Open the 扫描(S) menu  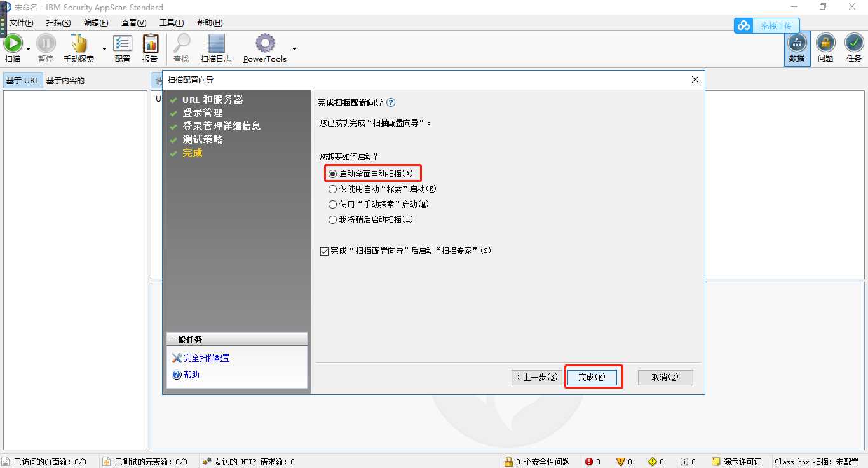click(58, 23)
